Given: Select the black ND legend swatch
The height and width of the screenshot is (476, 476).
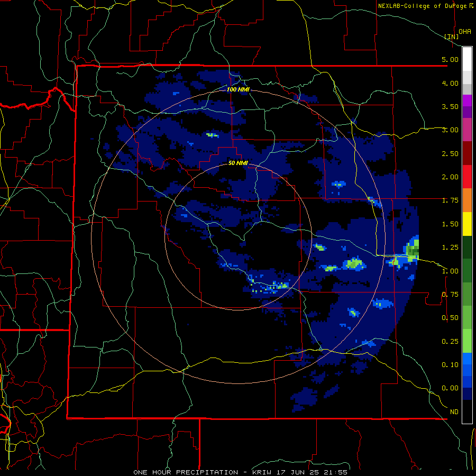Looking at the screenshot, I should point(467,411).
